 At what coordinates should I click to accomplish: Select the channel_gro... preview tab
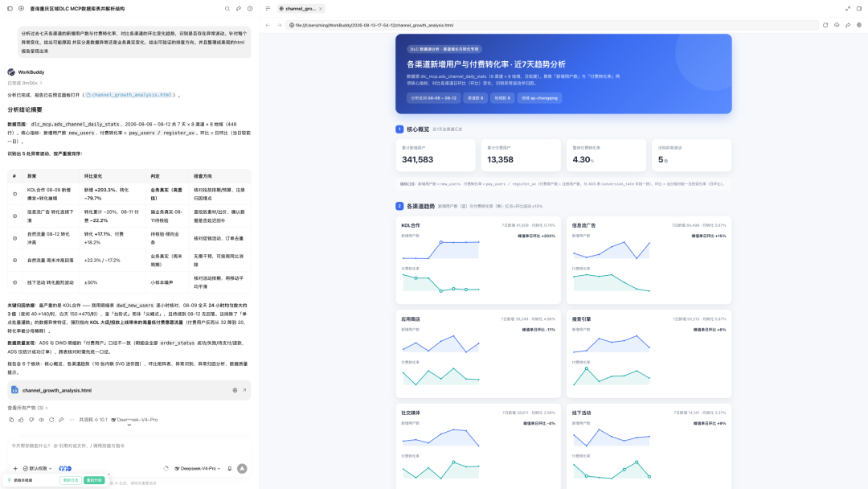(301, 9)
